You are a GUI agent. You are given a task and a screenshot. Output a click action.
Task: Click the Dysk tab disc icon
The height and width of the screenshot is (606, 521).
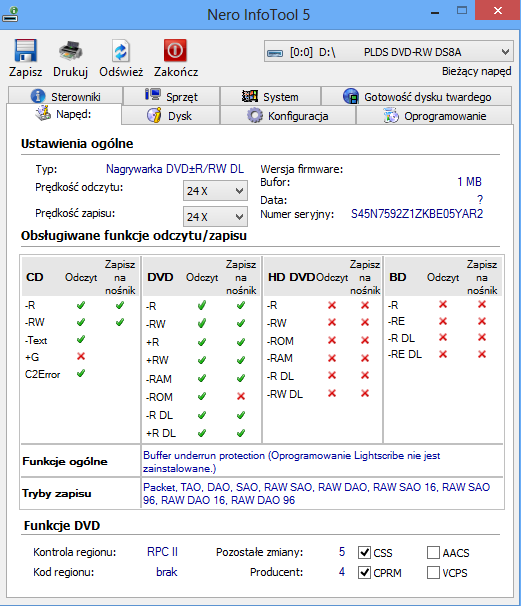coord(154,115)
